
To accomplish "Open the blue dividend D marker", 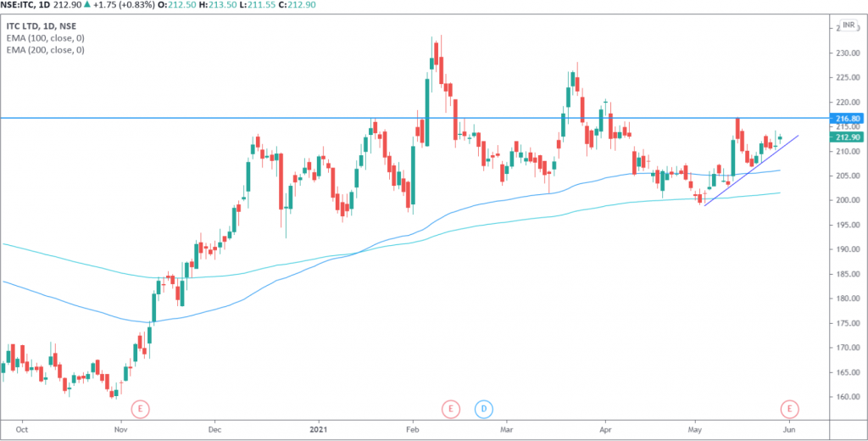I will (483, 409).
